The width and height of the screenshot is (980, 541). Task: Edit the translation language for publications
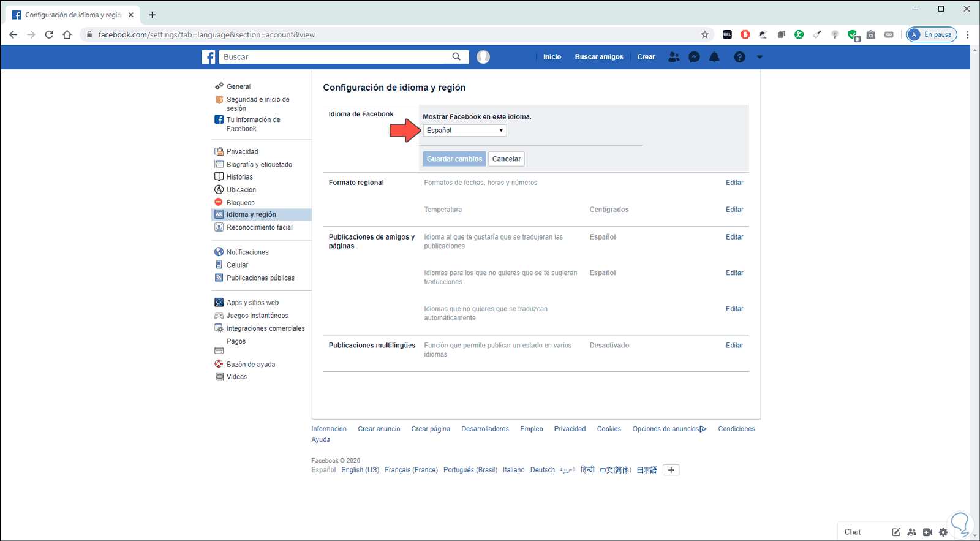click(734, 237)
